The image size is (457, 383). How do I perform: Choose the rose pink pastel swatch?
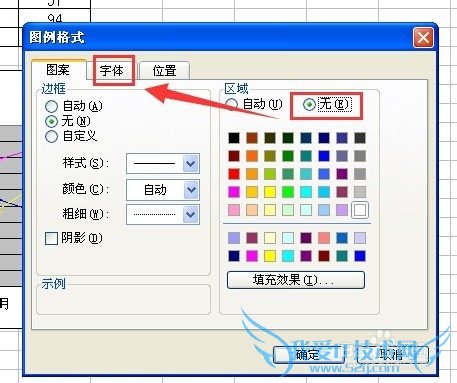(234, 210)
